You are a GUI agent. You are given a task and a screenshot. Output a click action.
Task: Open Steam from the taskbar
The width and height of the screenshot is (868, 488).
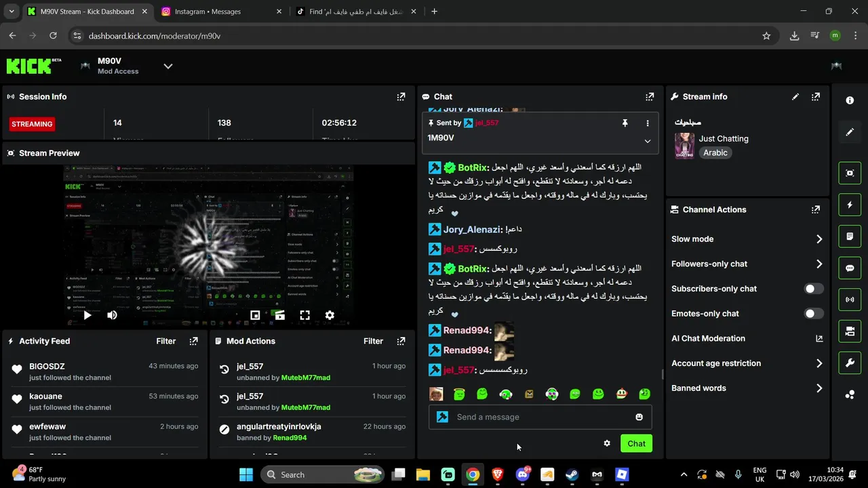tap(572, 474)
